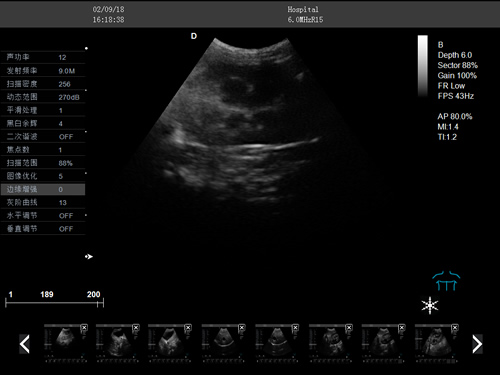Open the fifth thumbnail in the strip
500x375 pixels.
(x=277, y=343)
